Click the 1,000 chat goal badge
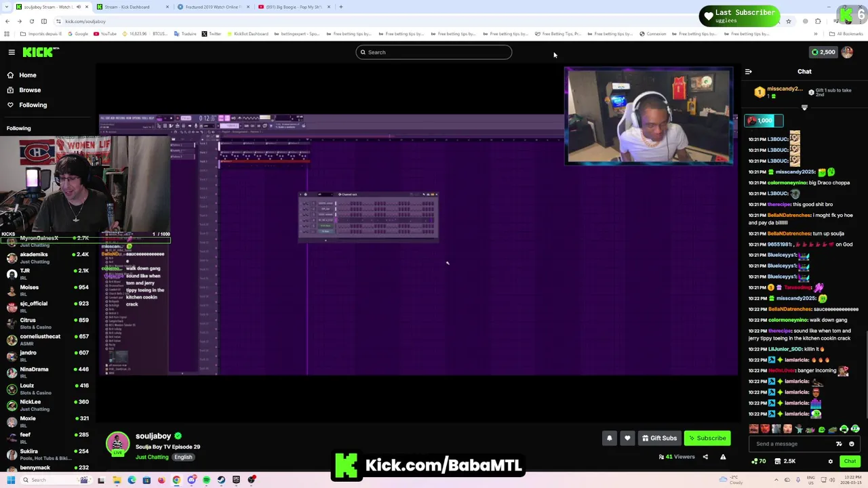 click(764, 121)
